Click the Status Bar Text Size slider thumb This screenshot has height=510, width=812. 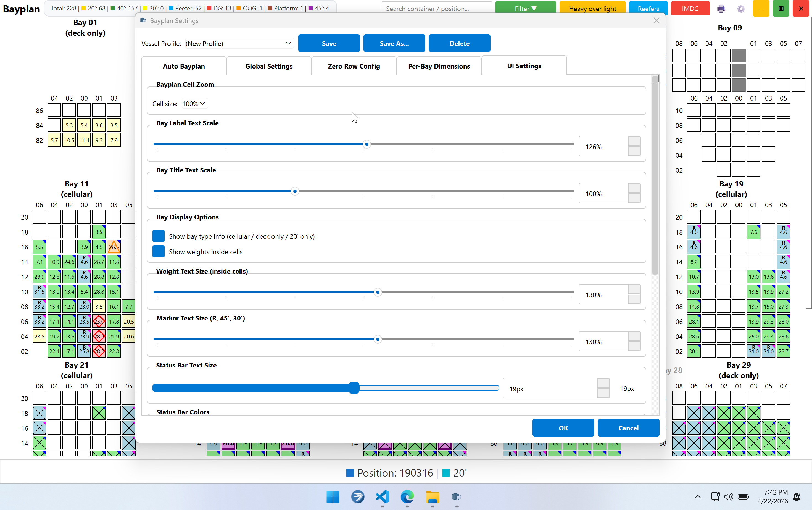point(354,388)
